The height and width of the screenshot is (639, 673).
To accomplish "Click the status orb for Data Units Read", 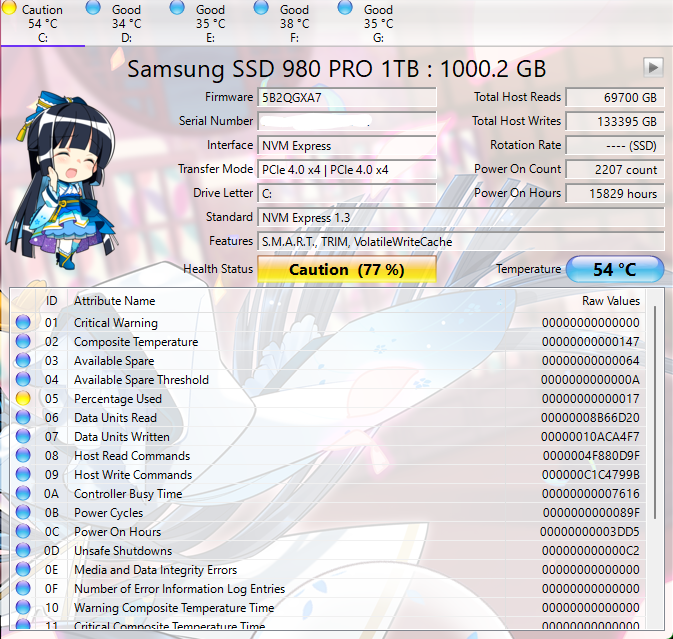I will pyautogui.click(x=23, y=417).
